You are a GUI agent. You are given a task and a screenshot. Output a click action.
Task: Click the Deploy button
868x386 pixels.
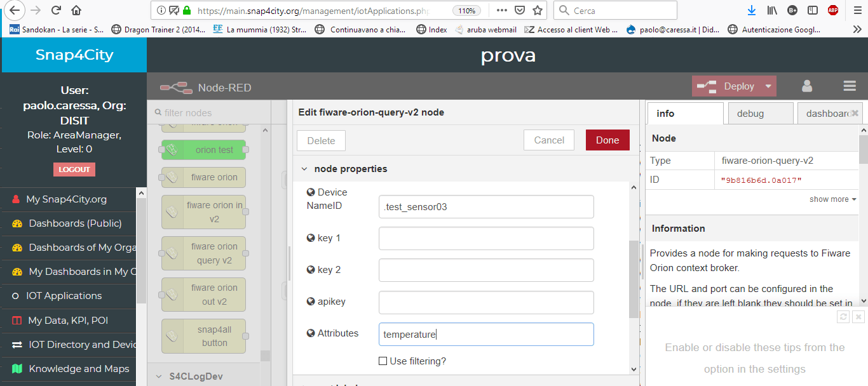pyautogui.click(x=726, y=86)
